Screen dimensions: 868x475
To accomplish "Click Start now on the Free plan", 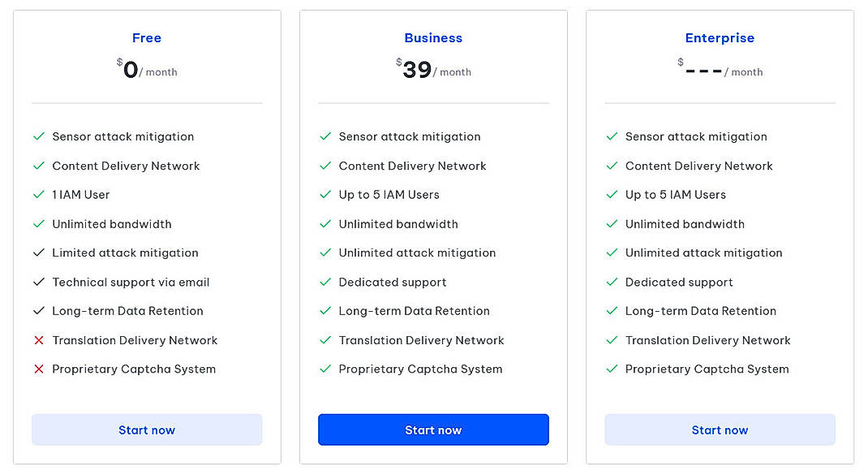I will 147,430.
